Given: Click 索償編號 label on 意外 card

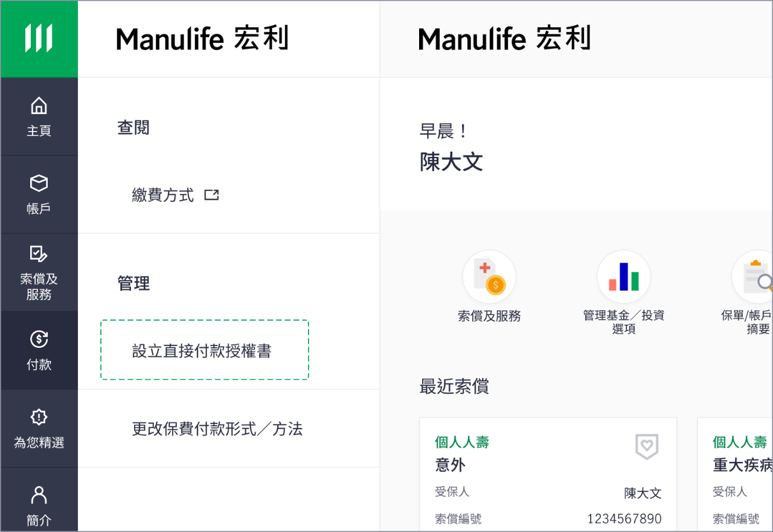Looking at the screenshot, I should coord(458,519).
